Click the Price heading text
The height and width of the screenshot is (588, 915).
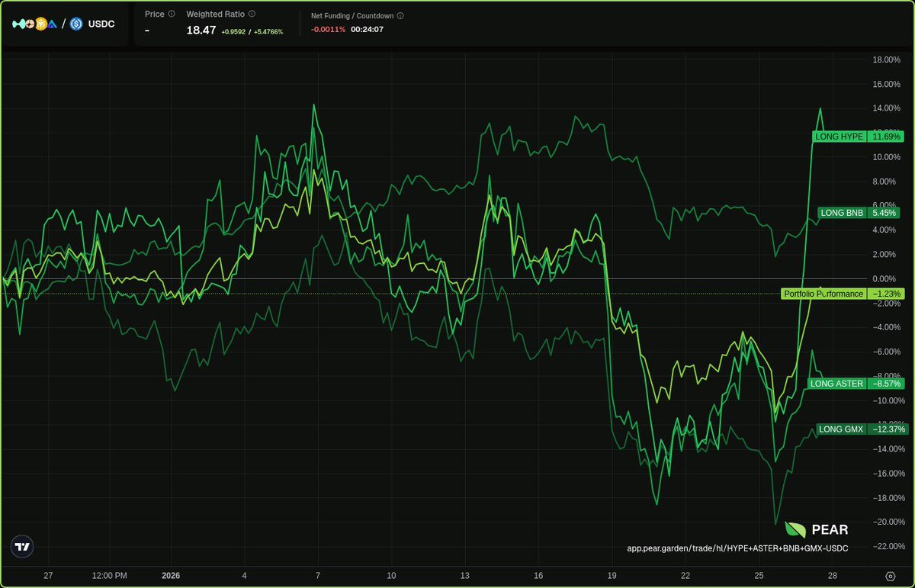[x=155, y=14]
